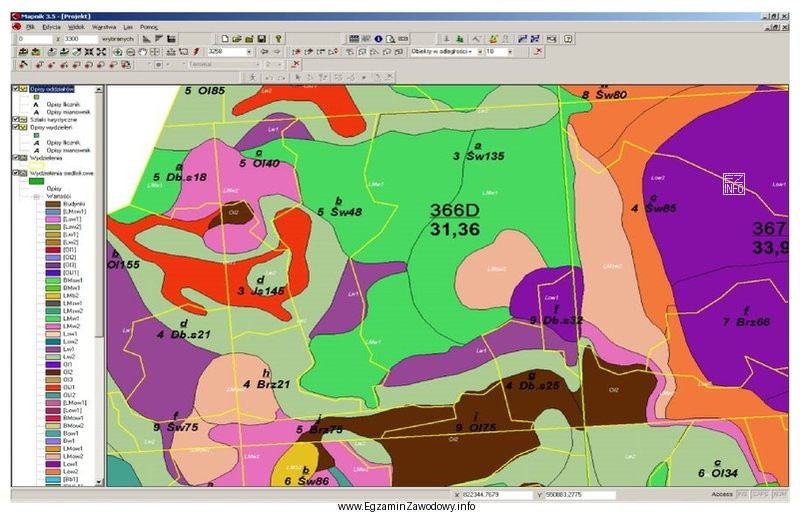This screenshot has width=800, height=513.
Task: Collapse the Wartości tree node
Action: [x=37, y=197]
